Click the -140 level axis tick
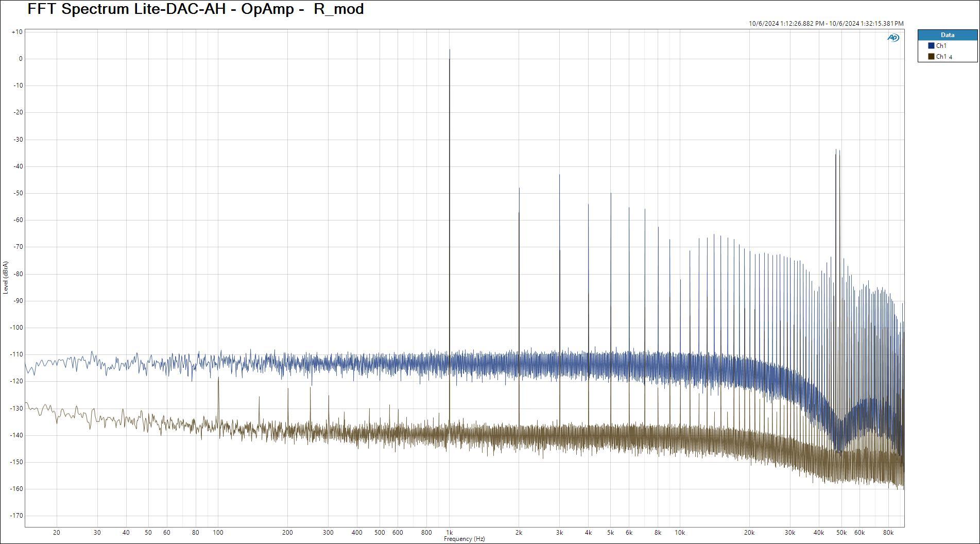 (x=16, y=435)
